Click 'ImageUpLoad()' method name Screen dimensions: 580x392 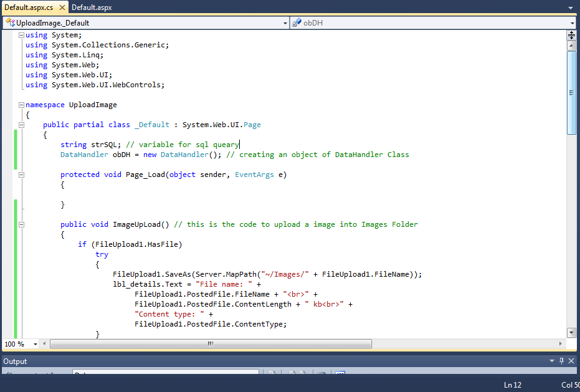tap(141, 224)
